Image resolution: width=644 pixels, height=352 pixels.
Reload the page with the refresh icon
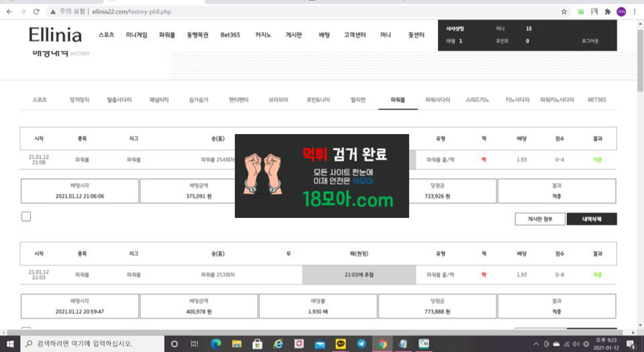coord(36,12)
